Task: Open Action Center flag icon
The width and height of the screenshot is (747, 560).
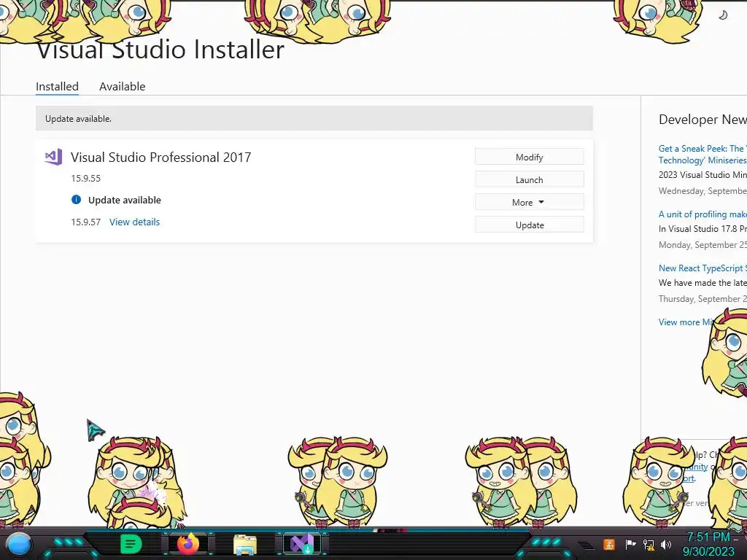Action: 630,544
